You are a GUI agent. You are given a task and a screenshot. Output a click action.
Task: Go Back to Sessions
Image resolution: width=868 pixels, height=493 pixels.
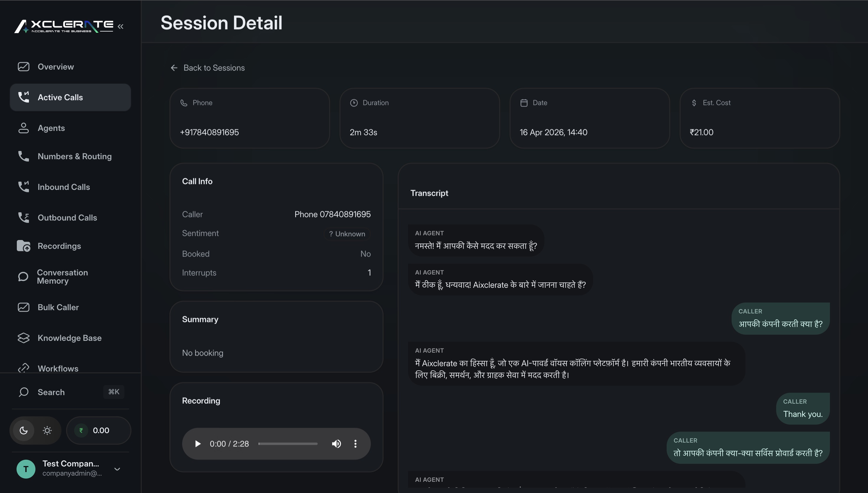click(x=208, y=68)
